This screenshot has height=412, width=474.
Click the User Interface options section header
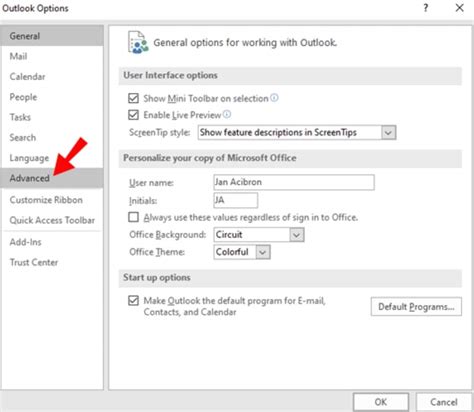(290, 76)
